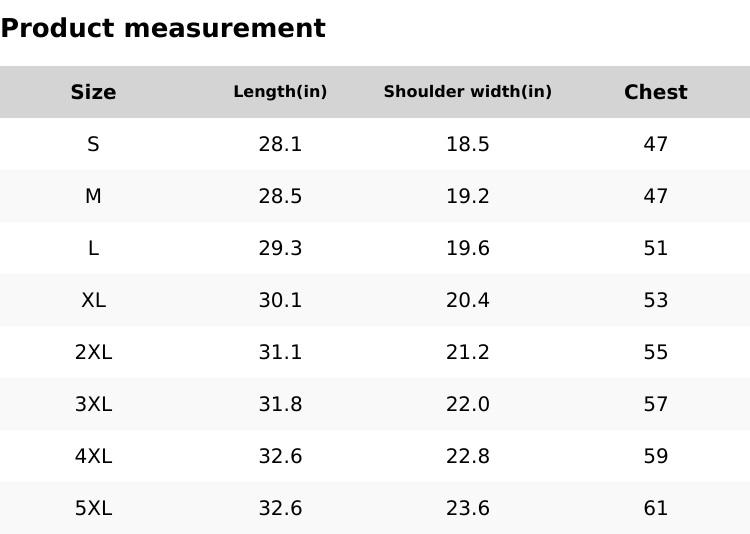Click the "Product measurement" heading
This screenshot has width=750, height=534.
(163, 28)
